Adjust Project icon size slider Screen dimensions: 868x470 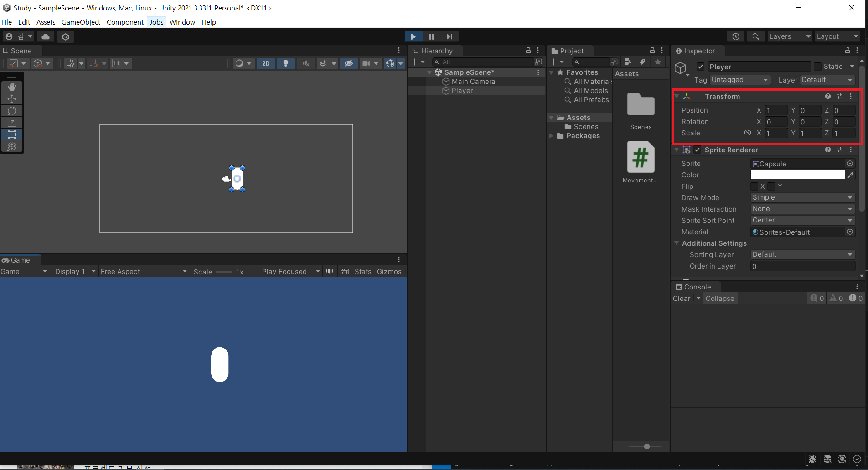tap(646, 446)
